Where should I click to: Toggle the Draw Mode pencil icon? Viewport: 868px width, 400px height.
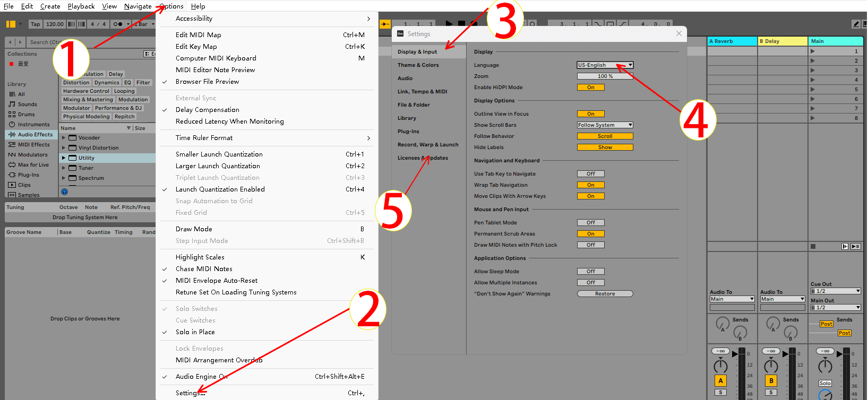[x=856, y=24]
